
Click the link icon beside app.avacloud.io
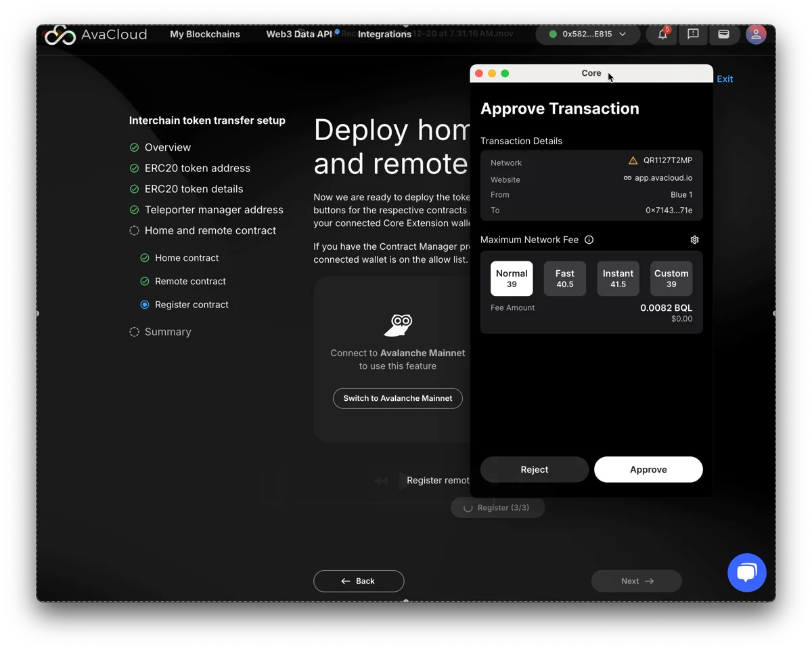(627, 178)
